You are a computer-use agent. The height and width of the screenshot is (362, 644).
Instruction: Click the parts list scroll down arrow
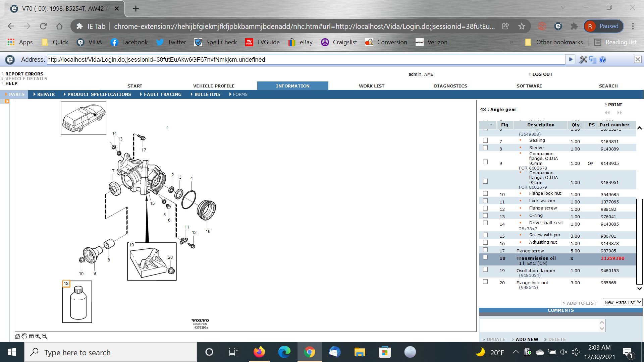pos(639,289)
